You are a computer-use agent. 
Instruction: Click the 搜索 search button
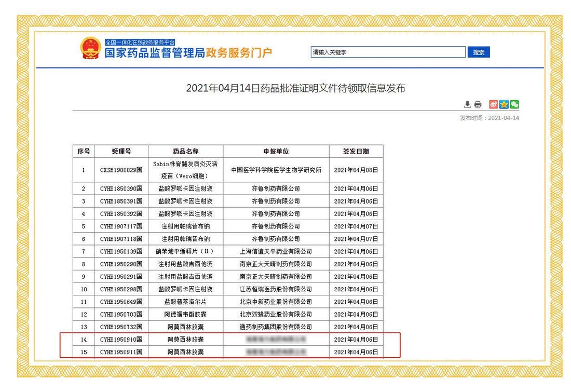[479, 52]
